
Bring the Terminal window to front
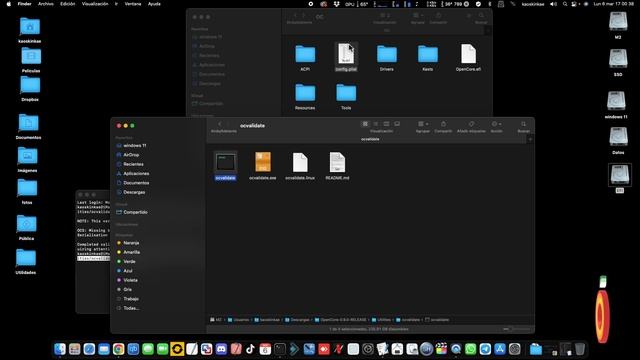coord(93,253)
